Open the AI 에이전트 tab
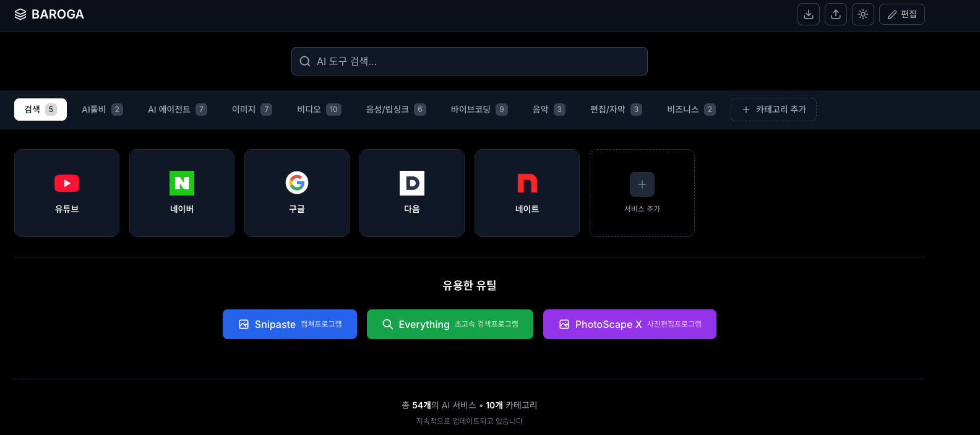Screen dimensions: 980x435 [x=177, y=110]
